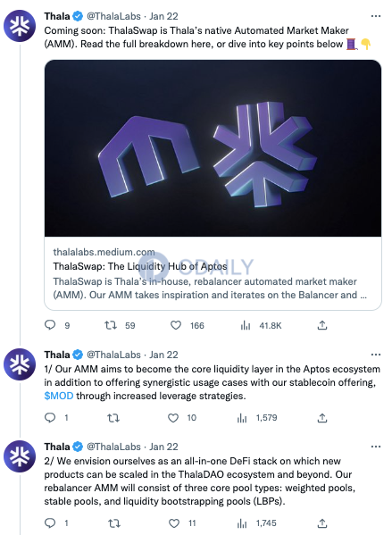
Task: Retweet the tweet with 59 retweets
Action: [111, 325]
